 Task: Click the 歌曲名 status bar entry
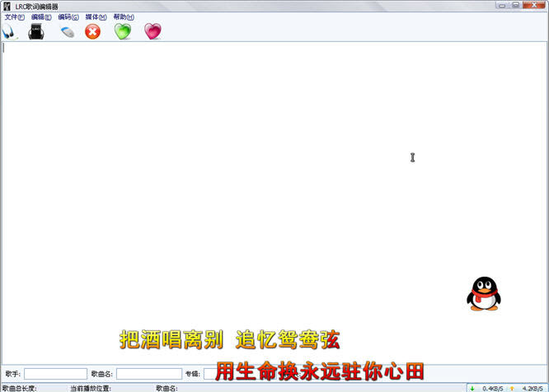coord(167,388)
